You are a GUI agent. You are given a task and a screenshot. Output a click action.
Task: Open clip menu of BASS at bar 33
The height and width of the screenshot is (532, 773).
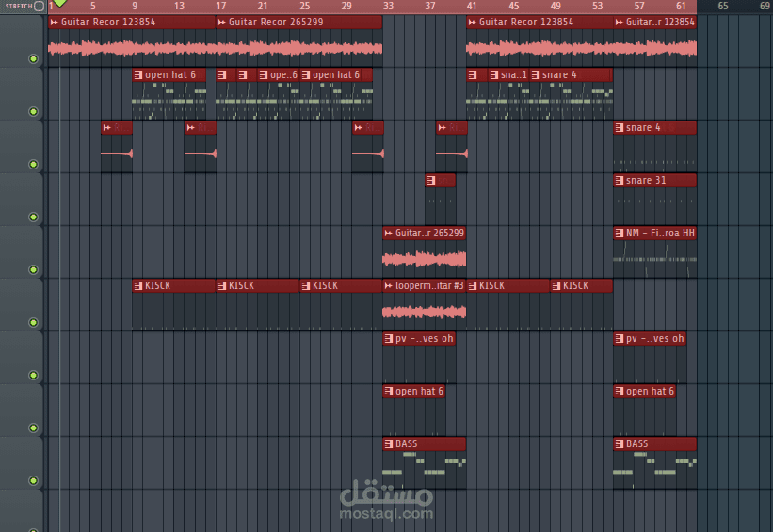tap(389, 444)
